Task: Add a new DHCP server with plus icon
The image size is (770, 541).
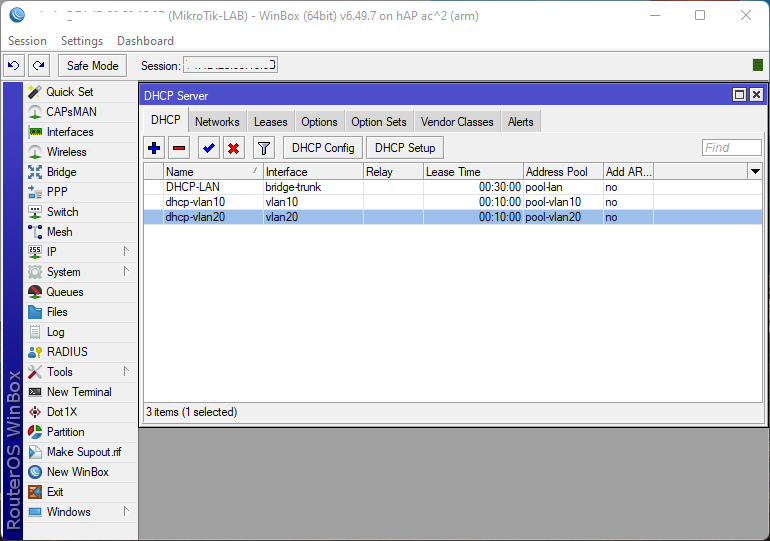Action: [154, 148]
